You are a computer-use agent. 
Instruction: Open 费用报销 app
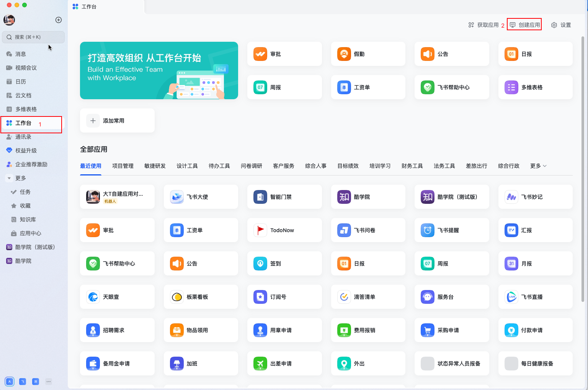click(368, 330)
